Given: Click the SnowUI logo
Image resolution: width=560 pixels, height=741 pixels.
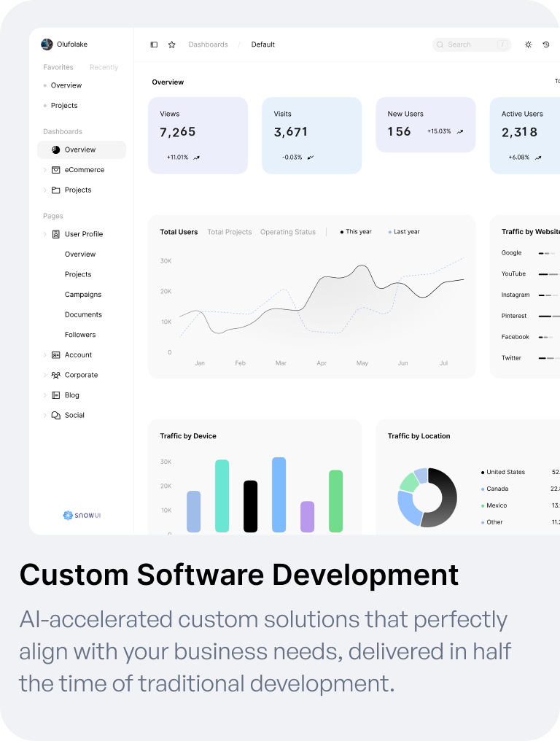Looking at the screenshot, I should pos(82,515).
